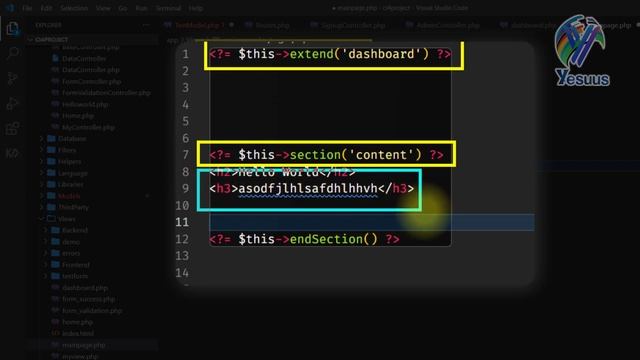Open the Explorer more actions ellipsis
This screenshot has width=640, height=360.
pos(146,25)
